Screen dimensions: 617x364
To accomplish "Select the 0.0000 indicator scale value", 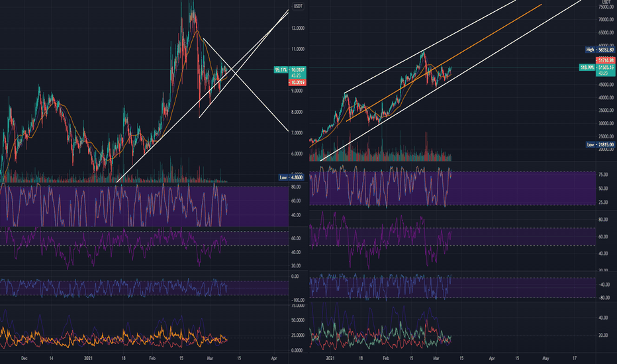I will point(298,350).
